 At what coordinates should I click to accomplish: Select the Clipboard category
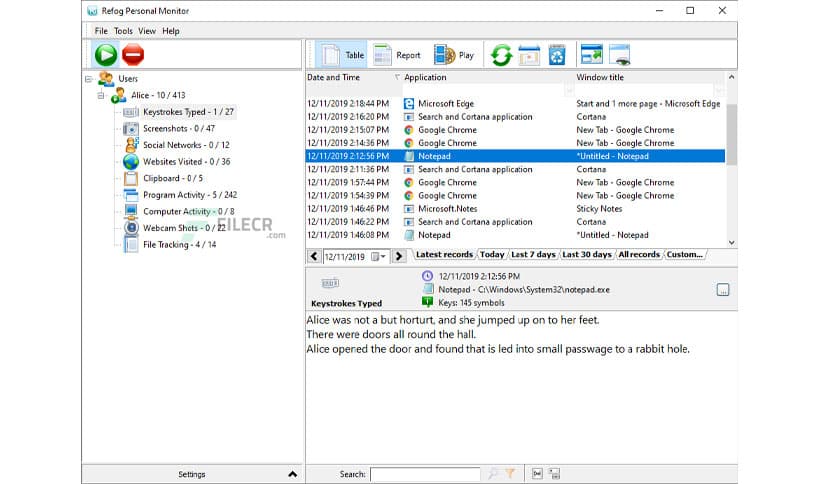[x=173, y=178]
